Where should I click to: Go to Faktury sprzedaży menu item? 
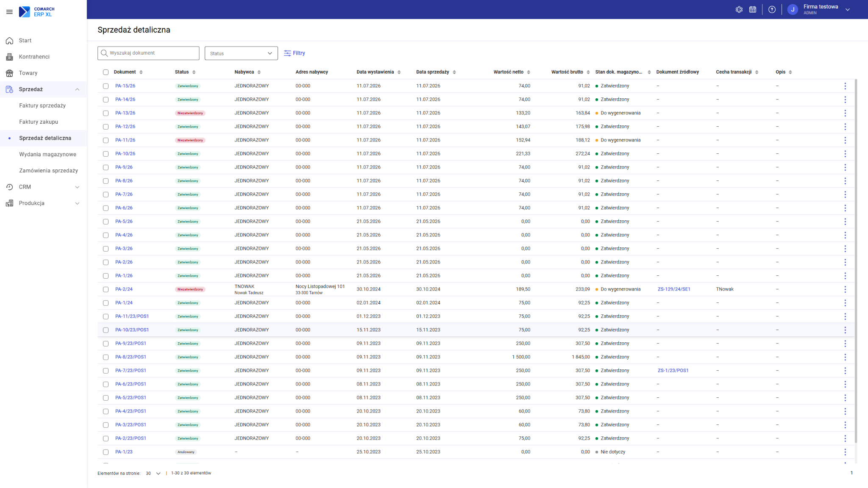pyautogui.click(x=42, y=105)
